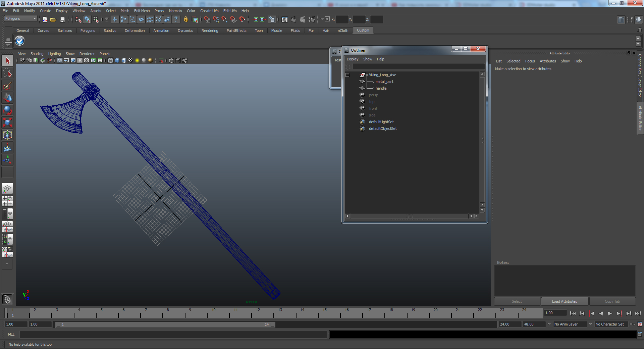Viewport: 644px width, 349px height.
Task: Select metal_part node in Outliner
Action: point(384,82)
